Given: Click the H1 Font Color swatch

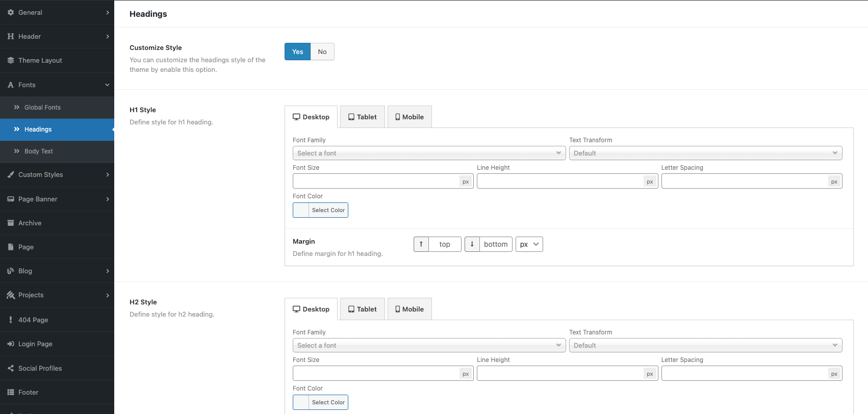Looking at the screenshot, I should click(301, 210).
